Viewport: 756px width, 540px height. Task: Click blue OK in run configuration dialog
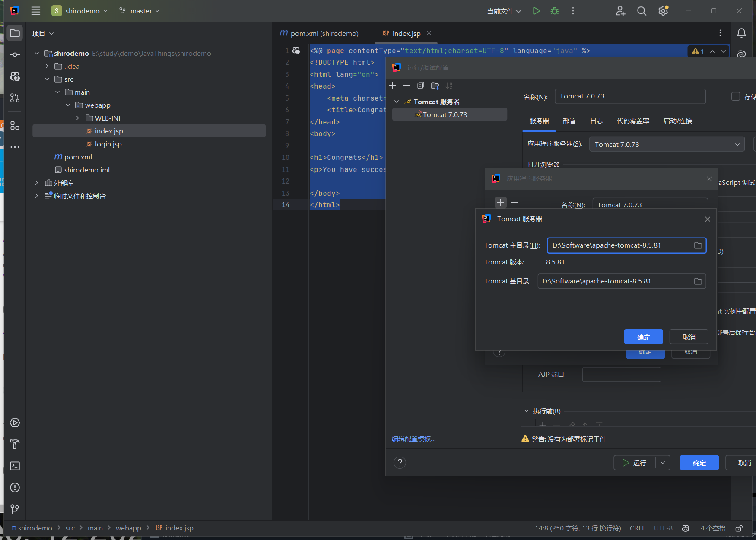699,463
